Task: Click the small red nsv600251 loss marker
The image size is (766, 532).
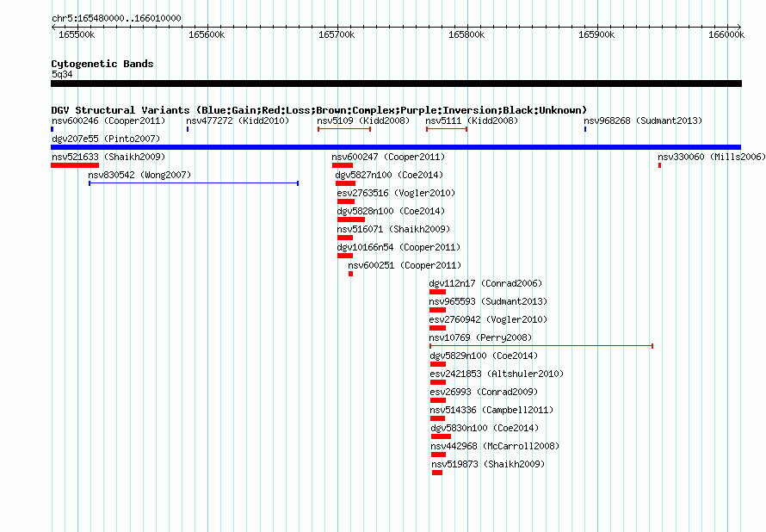Action: [351, 274]
